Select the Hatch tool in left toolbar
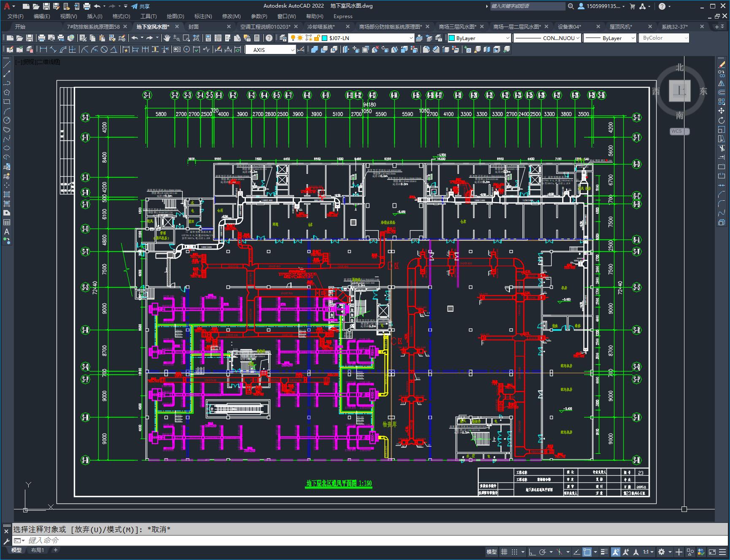This screenshot has height=560, width=730. click(7, 194)
